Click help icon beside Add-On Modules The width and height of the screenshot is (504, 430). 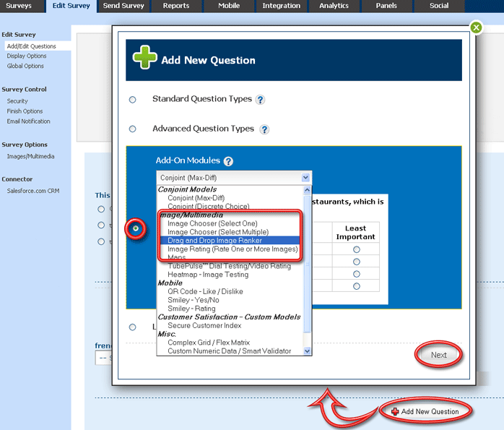coord(228,162)
